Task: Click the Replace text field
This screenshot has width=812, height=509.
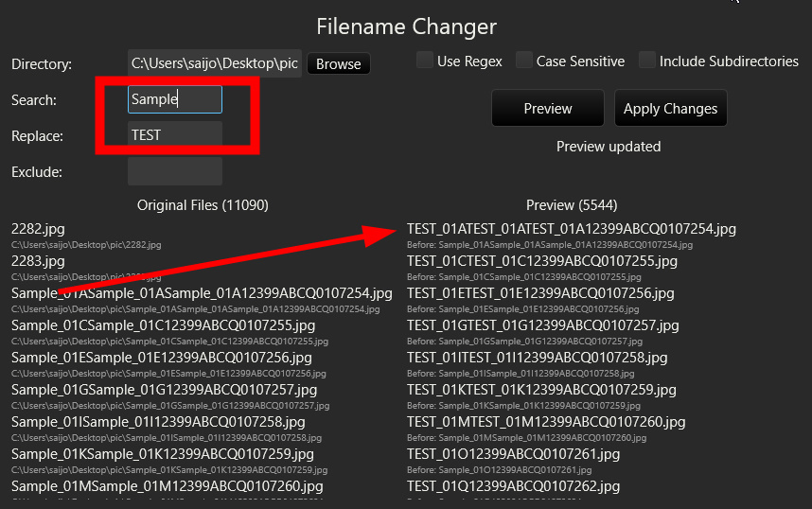Action: [175, 135]
